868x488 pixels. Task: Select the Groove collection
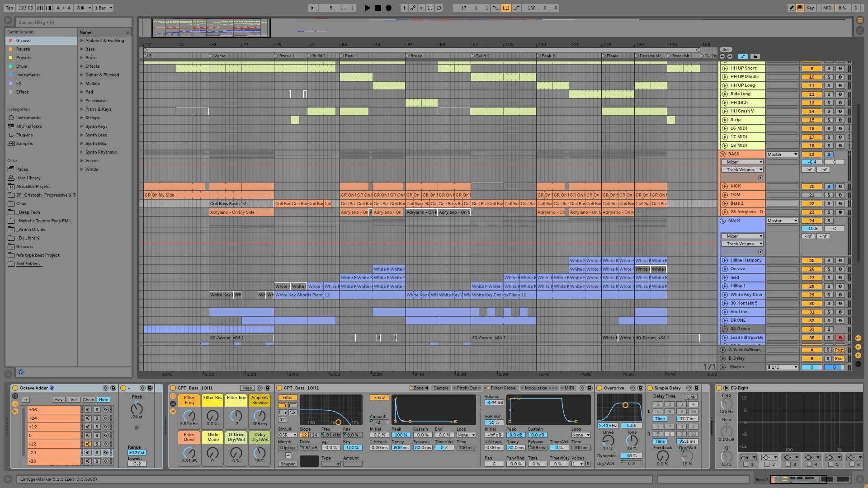tap(41, 41)
